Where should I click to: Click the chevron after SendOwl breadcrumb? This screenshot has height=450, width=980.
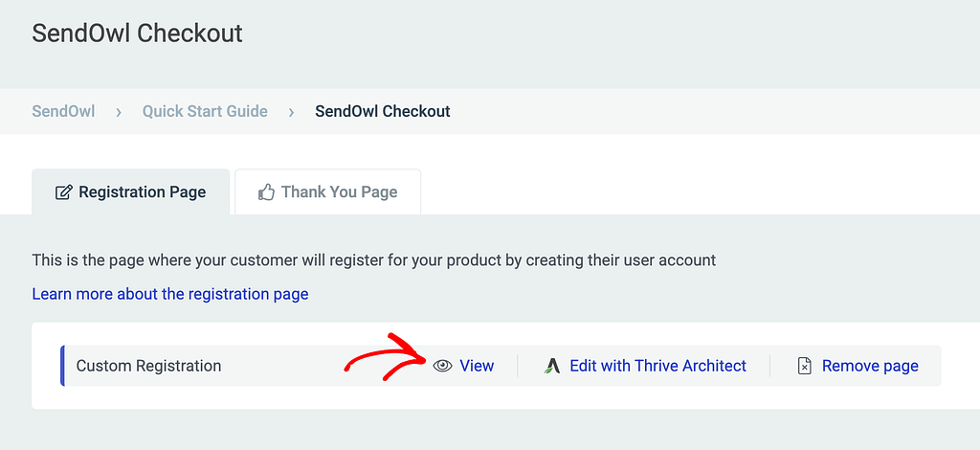click(x=119, y=113)
